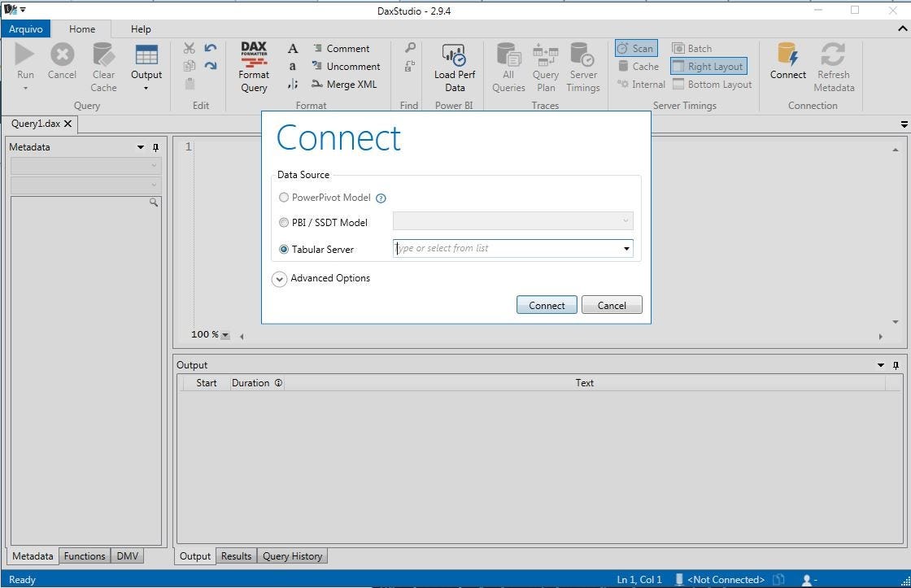Image resolution: width=911 pixels, height=588 pixels.
Task: Comment the selected lines
Action: [342, 48]
